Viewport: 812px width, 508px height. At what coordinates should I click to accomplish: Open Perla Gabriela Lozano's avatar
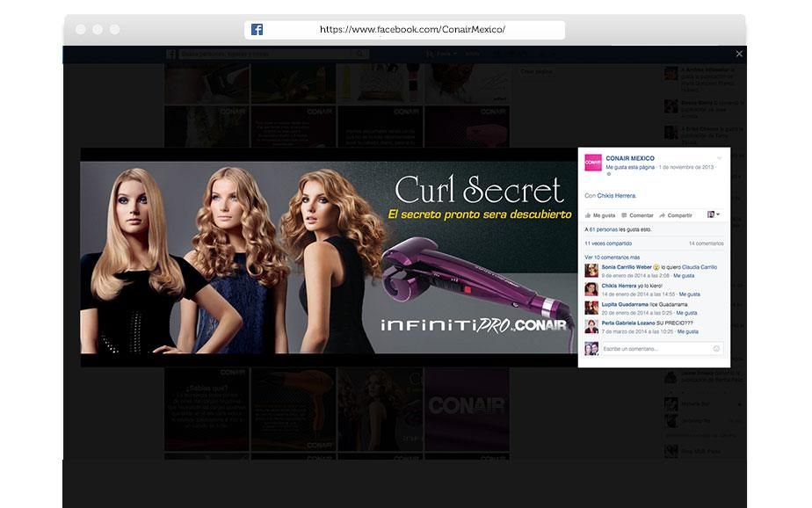click(x=591, y=326)
